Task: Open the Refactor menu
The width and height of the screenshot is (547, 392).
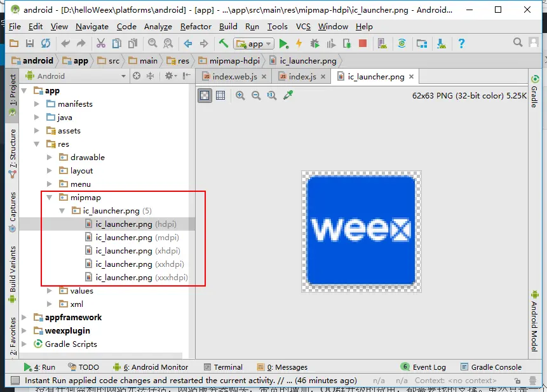Action: (196, 27)
